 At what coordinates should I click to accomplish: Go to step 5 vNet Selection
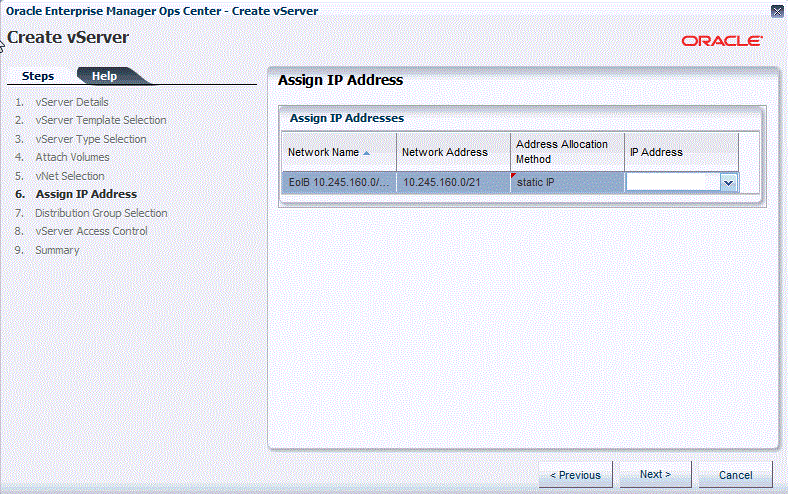[x=70, y=176]
